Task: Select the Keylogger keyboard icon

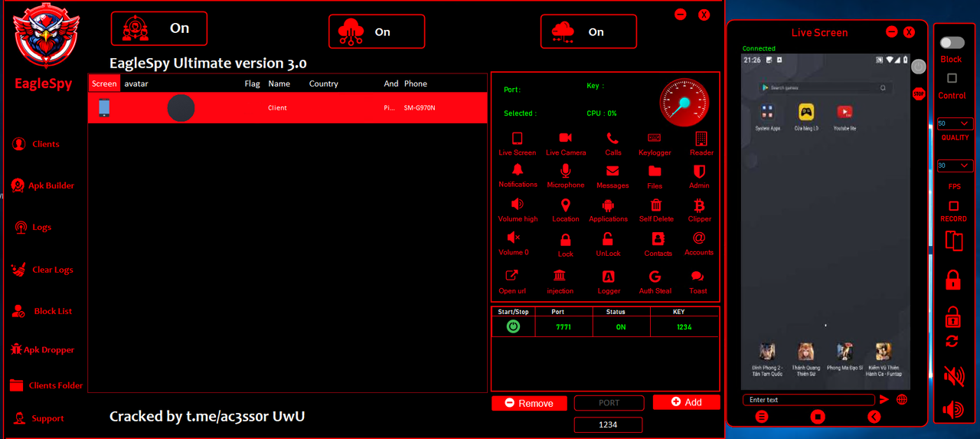Action: coord(655,139)
